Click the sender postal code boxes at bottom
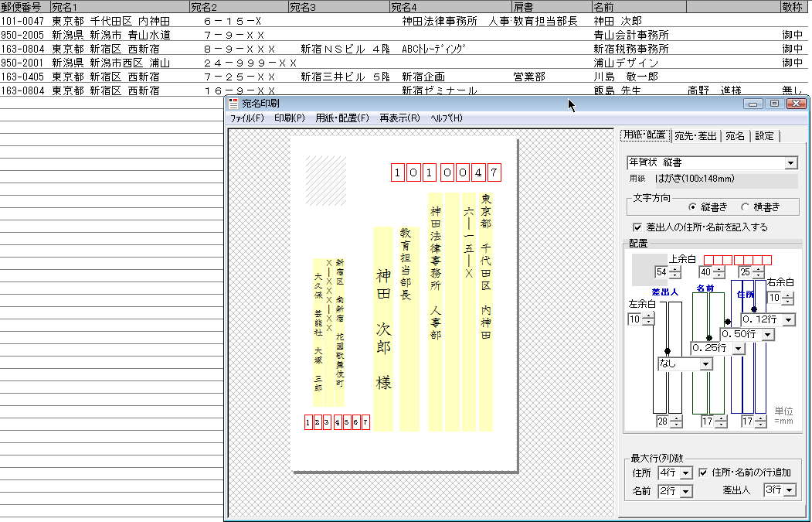This screenshot has height=522, width=812. [337, 422]
